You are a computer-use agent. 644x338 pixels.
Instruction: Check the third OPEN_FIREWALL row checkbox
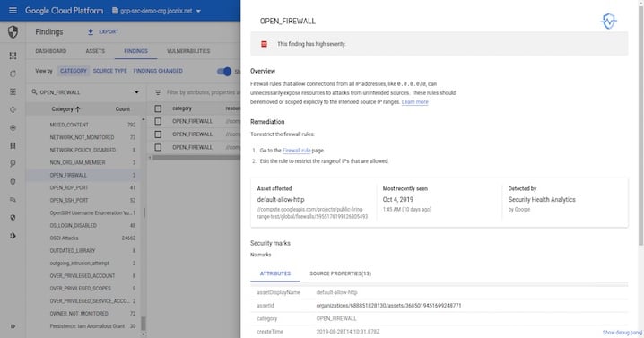pyautogui.click(x=158, y=147)
